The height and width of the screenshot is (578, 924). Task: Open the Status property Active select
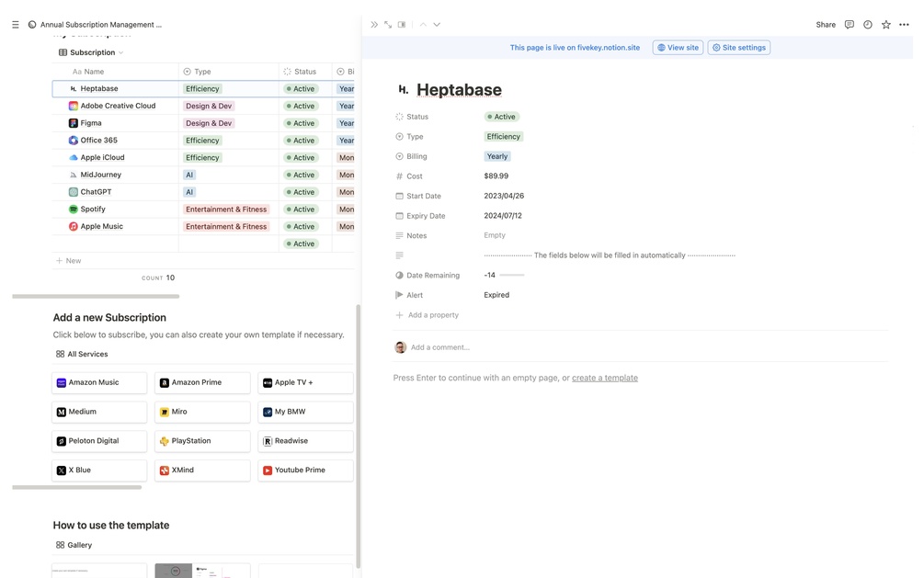(502, 117)
